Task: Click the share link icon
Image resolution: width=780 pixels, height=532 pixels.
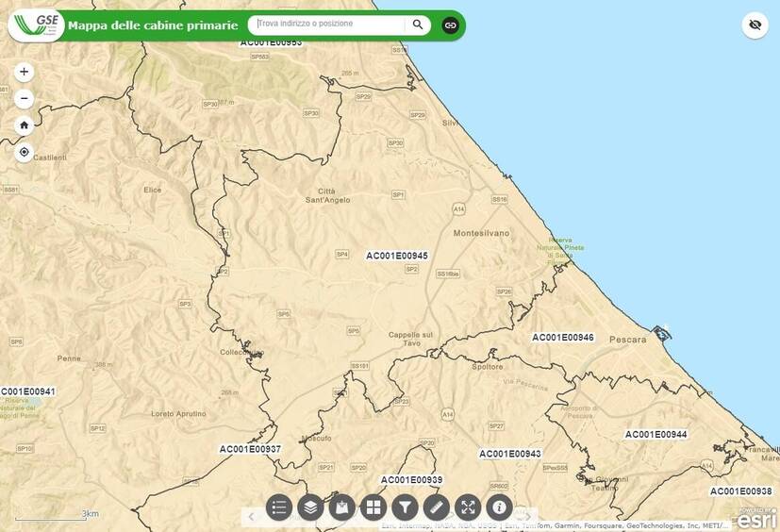Action: click(x=450, y=25)
